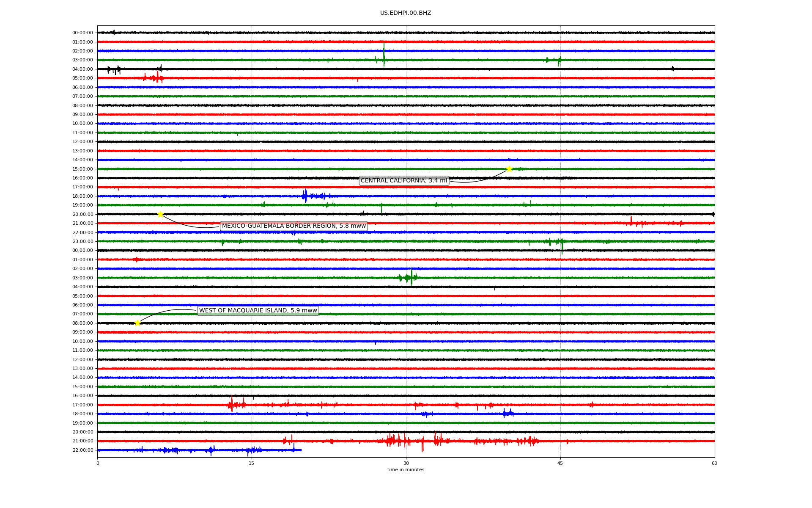Image resolution: width=812 pixels, height=508 pixels.
Task: Select the WEST OF MACQUARIE ISLAND, 5.9 mww label
Action: tap(258, 311)
